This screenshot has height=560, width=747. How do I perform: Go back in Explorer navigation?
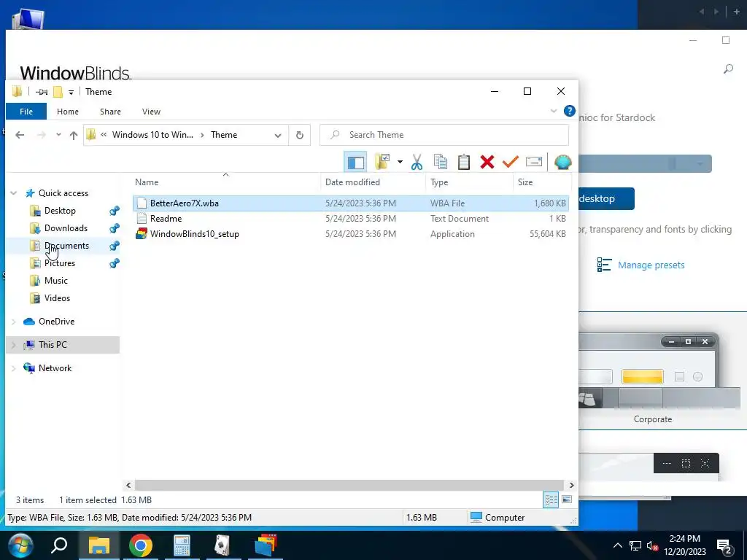[x=20, y=135]
